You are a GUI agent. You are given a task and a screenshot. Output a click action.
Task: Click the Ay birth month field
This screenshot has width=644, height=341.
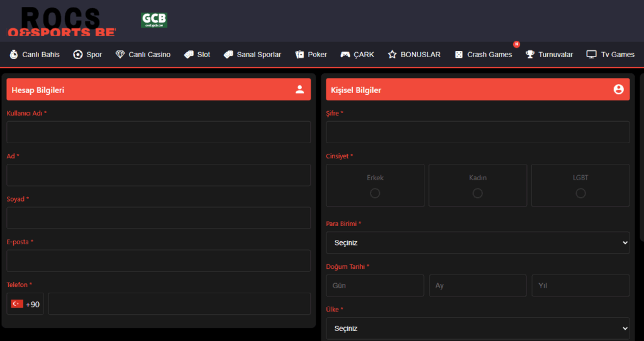tap(478, 286)
